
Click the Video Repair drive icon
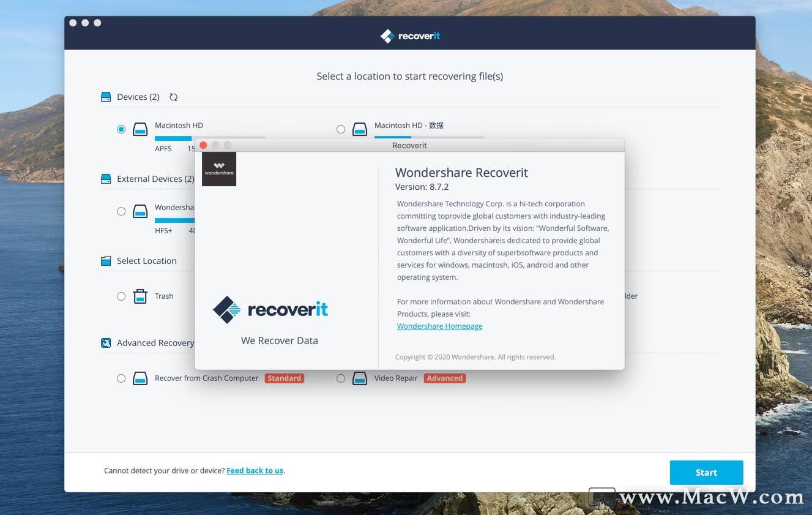point(360,378)
